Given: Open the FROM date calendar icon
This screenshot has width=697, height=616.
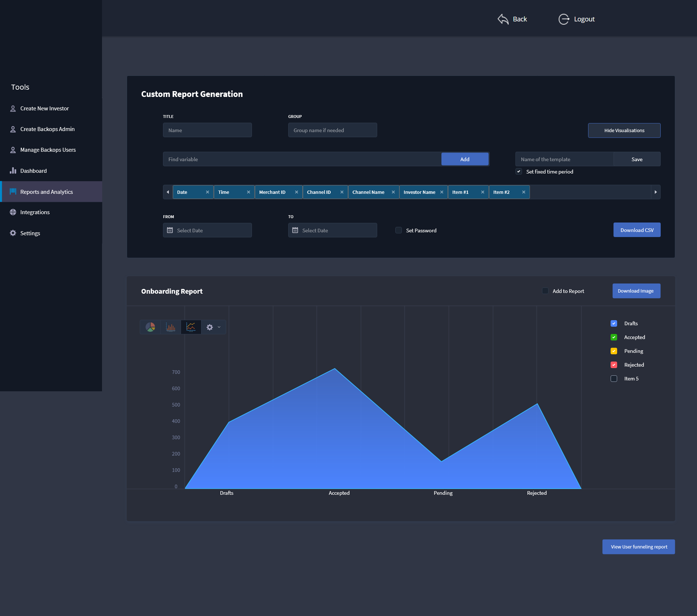Looking at the screenshot, I should pos(170,231).
